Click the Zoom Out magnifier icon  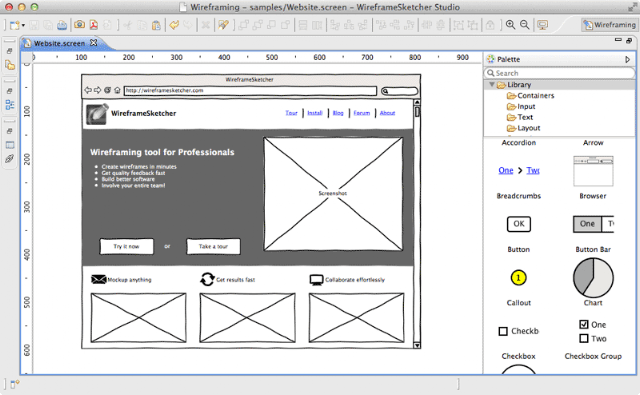524,25
